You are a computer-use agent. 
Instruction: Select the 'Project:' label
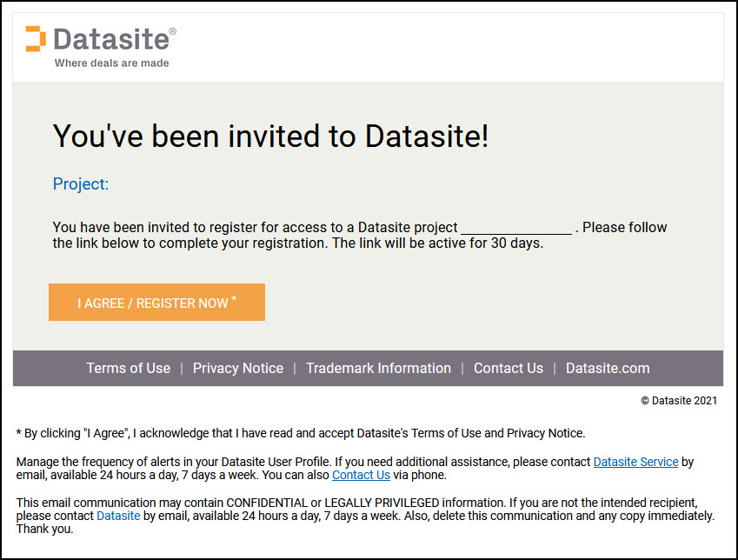80,183
